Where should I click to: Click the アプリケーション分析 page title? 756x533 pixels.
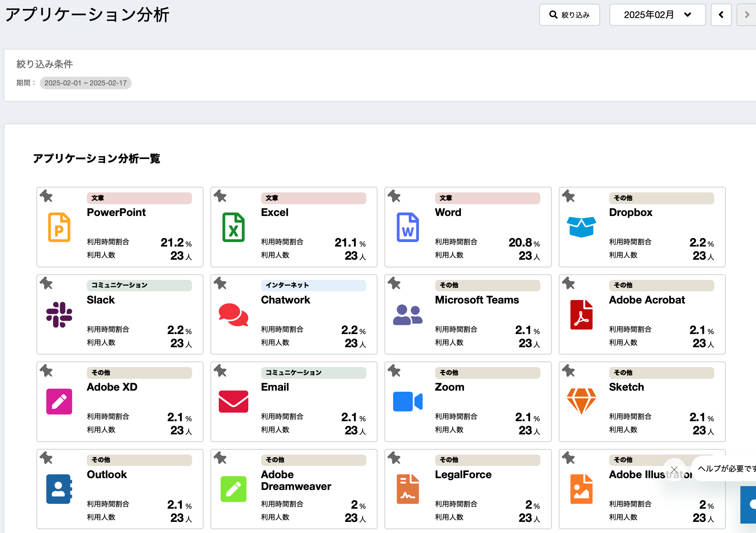(x=87, y=15)
